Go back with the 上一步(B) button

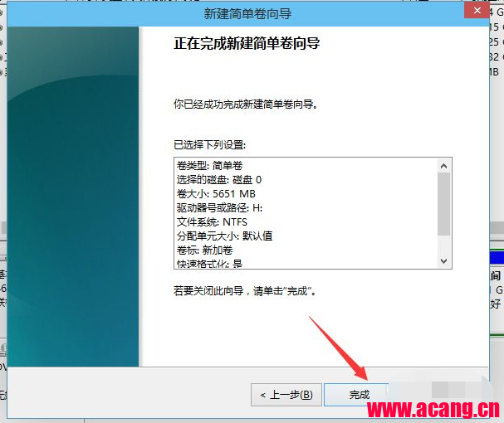(286, 395)
